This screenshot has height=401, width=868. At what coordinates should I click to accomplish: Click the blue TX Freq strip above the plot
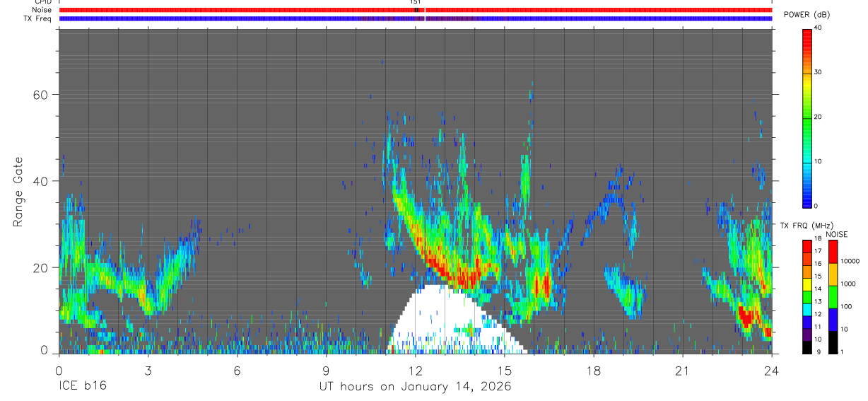click(x=415, y=18)
